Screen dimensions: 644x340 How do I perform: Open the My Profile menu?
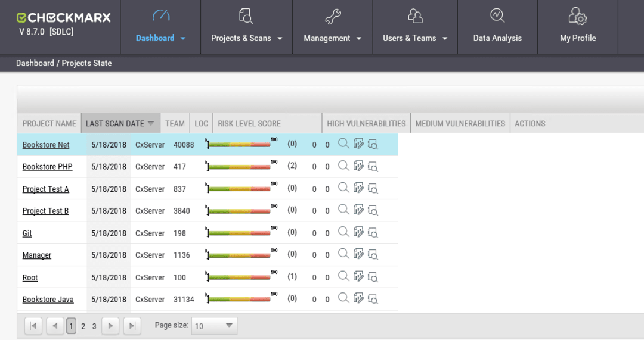coord(577,27)
